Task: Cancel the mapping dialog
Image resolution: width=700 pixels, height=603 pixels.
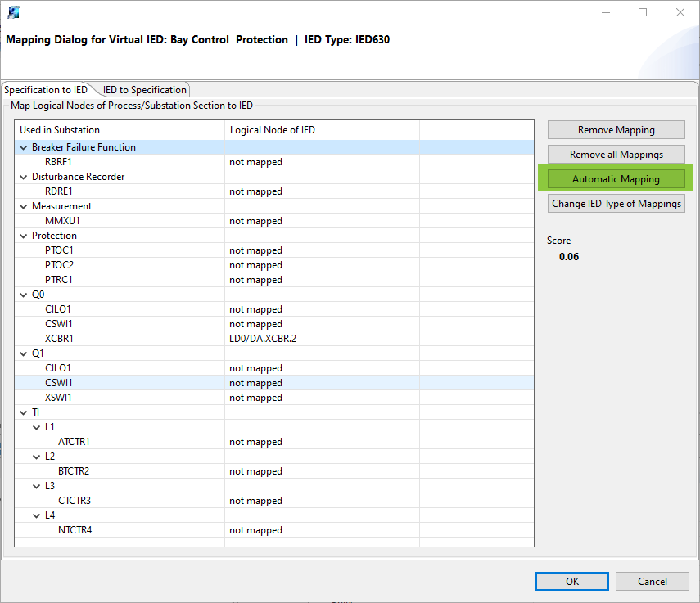Action: pyautogui.click(x=652, y=581)
